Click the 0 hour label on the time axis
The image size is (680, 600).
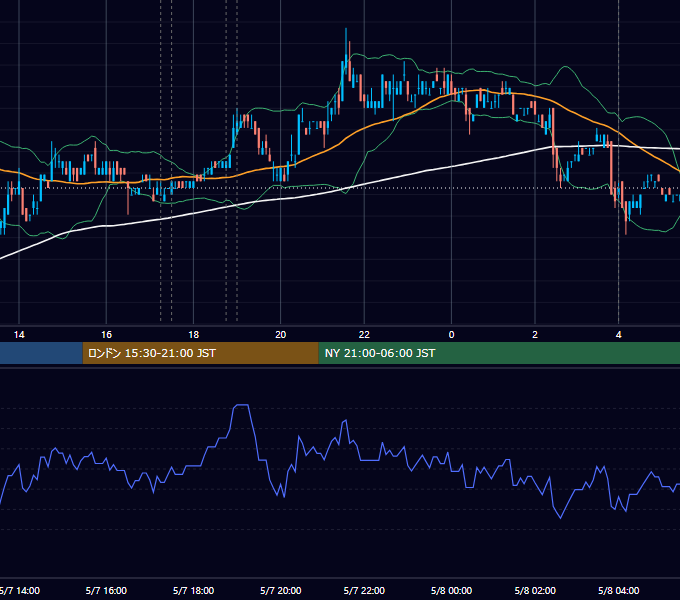pyautogui.click(x=451, y=334)
